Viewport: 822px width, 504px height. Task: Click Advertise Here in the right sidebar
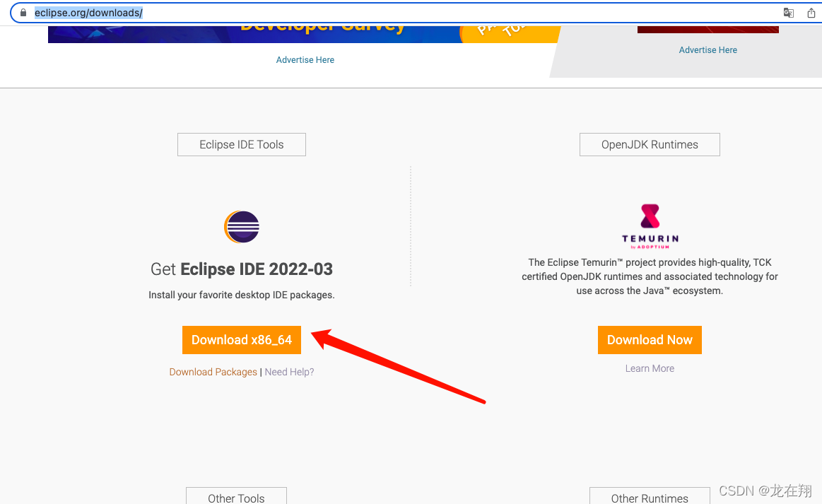[707, 49]
